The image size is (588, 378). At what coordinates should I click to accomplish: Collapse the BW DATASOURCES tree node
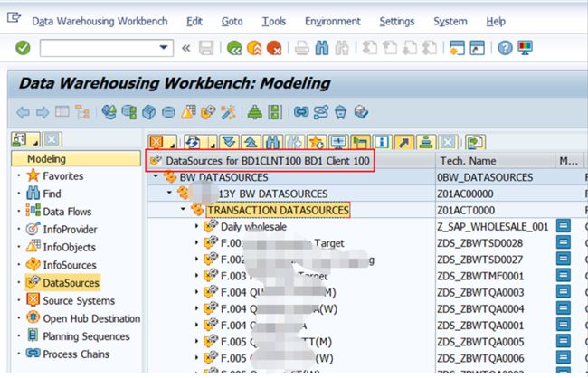click(156, 176)
